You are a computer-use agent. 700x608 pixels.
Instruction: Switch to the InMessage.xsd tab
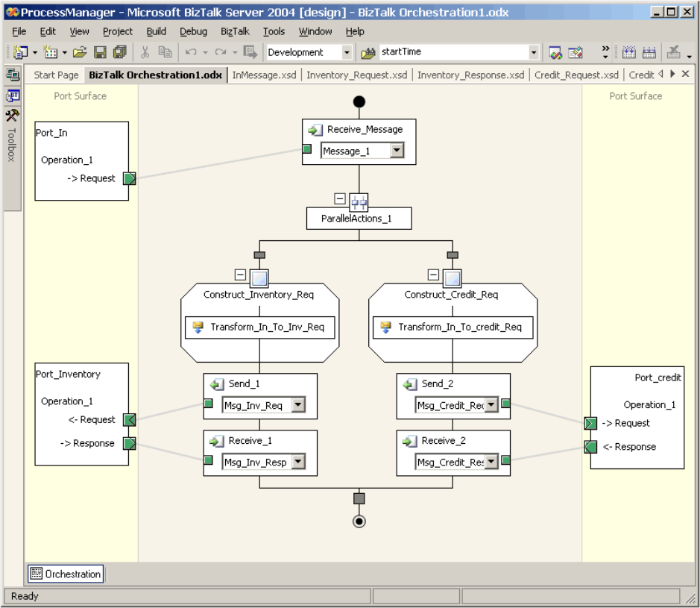click(x=265, y=75)
